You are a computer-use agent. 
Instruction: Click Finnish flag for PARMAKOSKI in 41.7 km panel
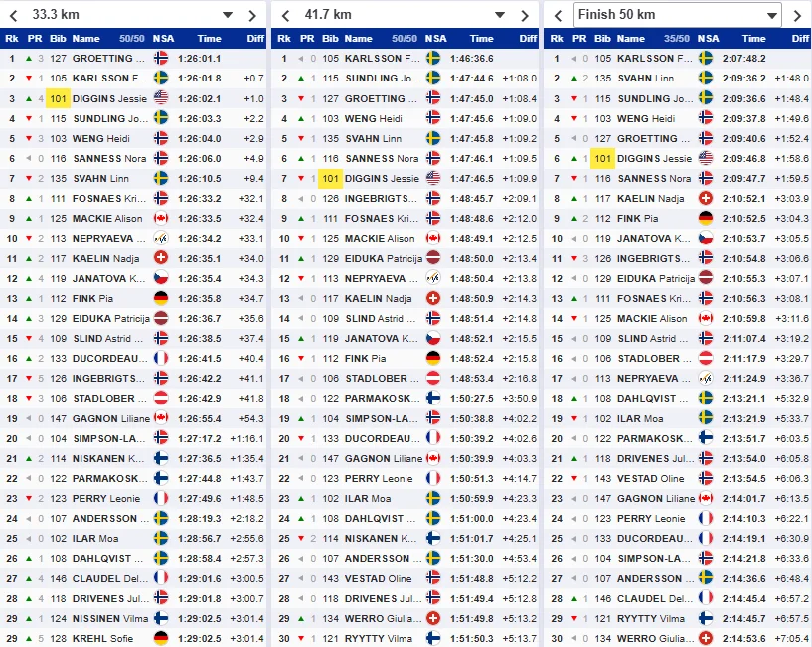pyautogui.click(x=433, y=398)
